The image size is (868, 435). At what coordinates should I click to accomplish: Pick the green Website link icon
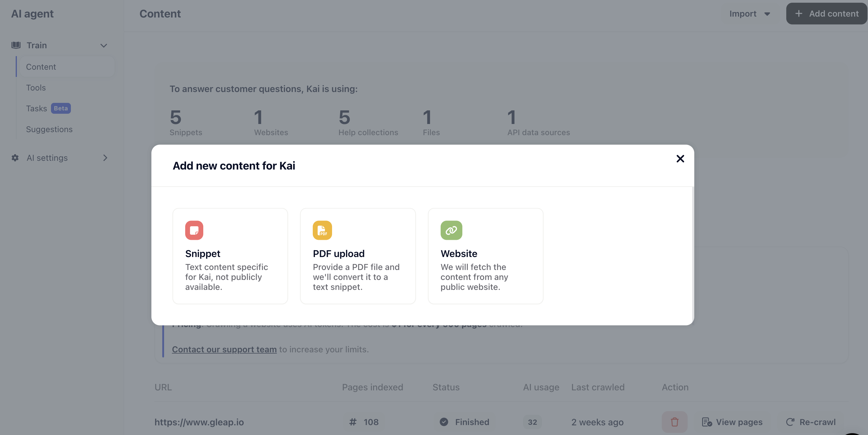coord(451,230)
